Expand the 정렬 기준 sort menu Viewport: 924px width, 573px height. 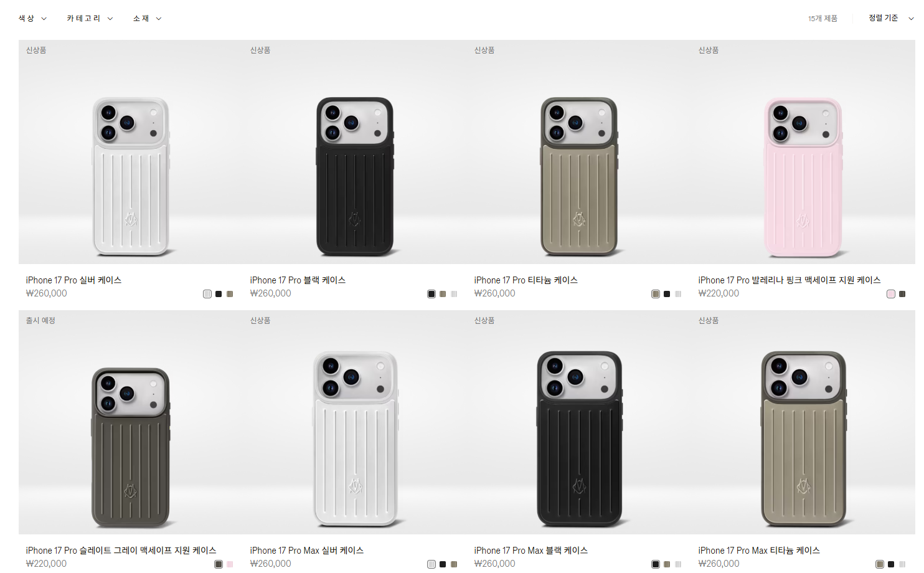pyautogui.click(x=891, y=18)
